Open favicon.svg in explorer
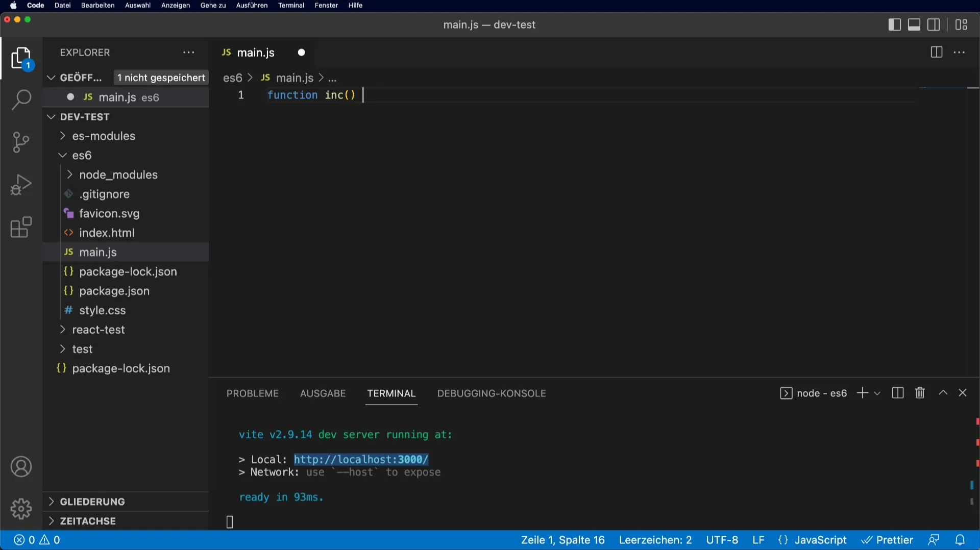 (x=109, y=214)
